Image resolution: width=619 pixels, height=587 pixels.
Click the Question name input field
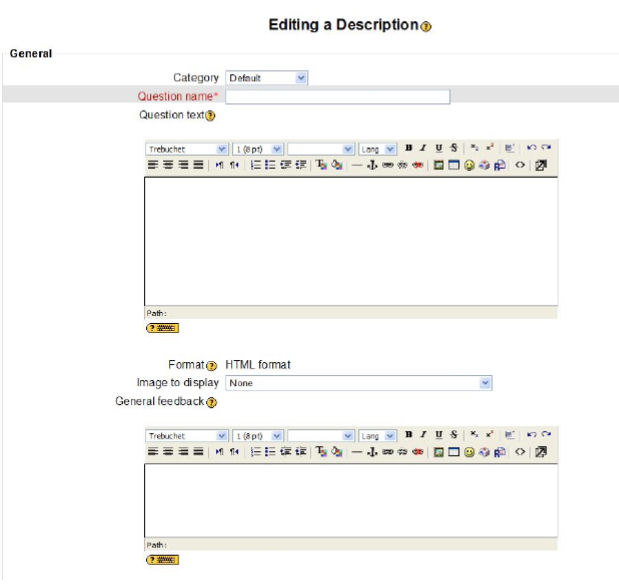337,97
